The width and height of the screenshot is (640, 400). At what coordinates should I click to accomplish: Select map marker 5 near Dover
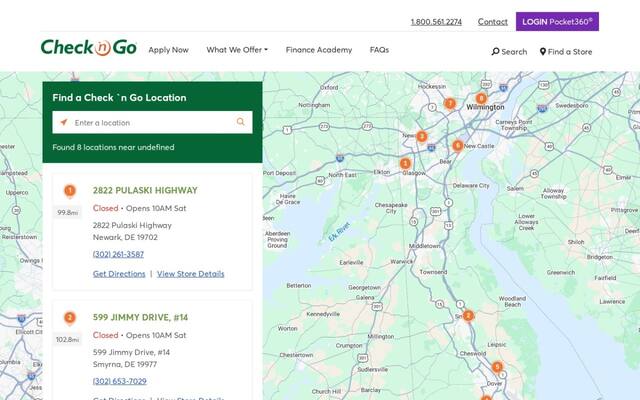coord(497,367)
